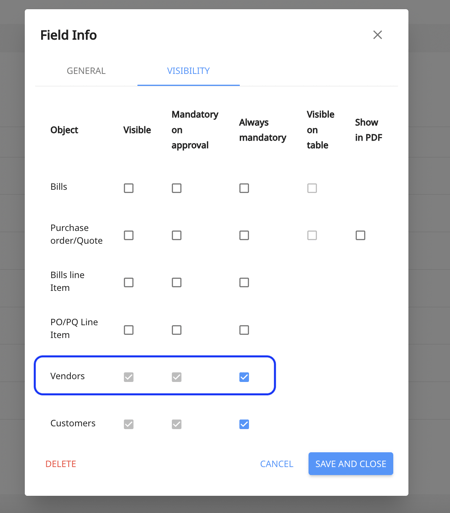
Task: Check Mandatory on approval for Bills
Action: click(x=177, y=188)
